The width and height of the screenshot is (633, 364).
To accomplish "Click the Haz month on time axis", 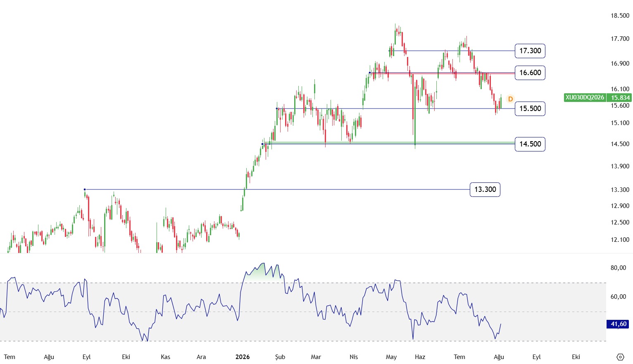I will point(420,357).
